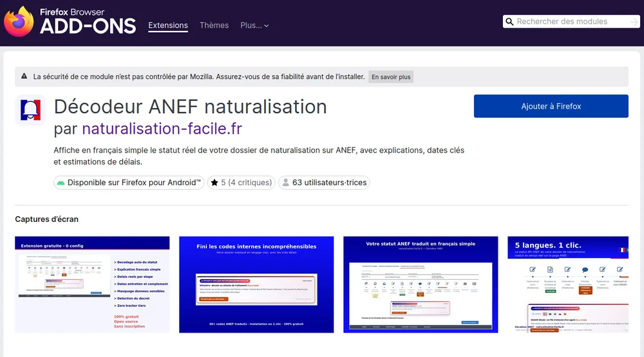The image size is (644, 357).
Task: Click the En savoir plus button
Action: [391, 77]
